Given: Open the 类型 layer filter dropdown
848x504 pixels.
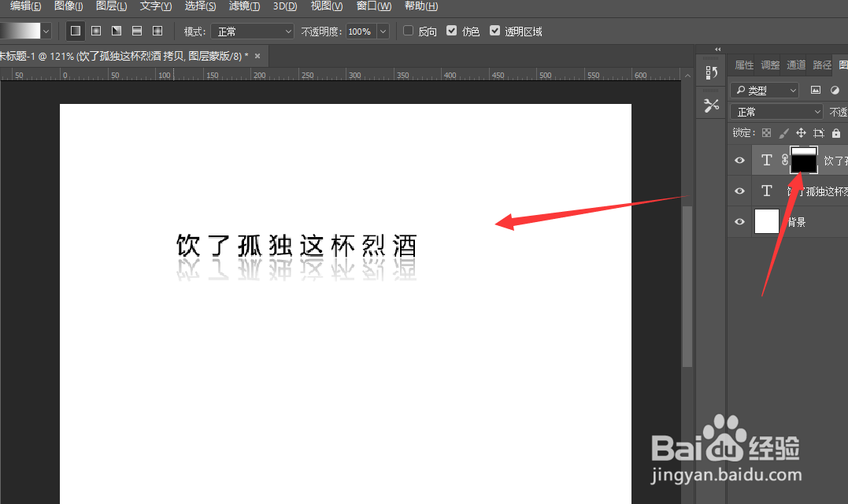Looking at the screenshot, I should coord(765,91).
